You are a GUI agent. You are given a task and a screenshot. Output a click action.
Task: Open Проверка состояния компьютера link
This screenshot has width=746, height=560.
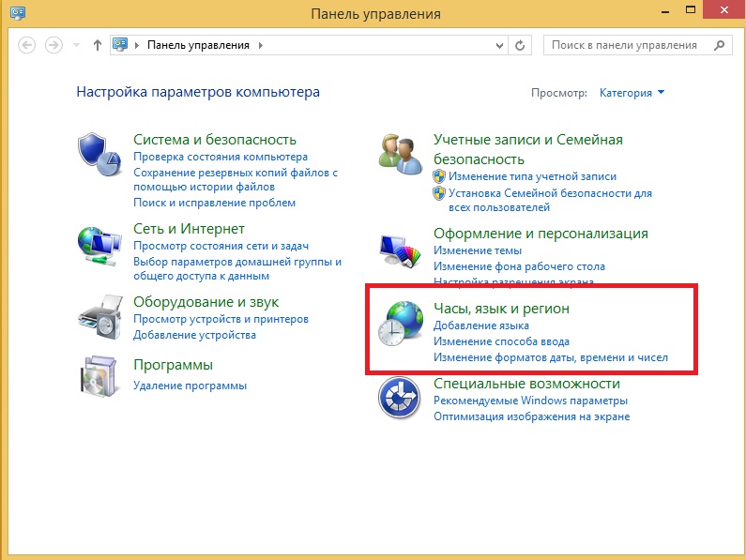coord(221,157)
